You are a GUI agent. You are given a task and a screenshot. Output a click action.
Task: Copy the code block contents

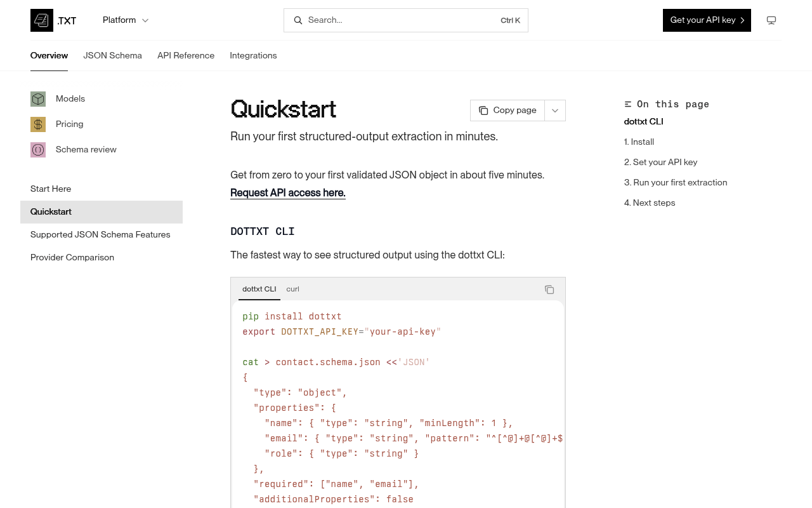(x=549, y=290)
